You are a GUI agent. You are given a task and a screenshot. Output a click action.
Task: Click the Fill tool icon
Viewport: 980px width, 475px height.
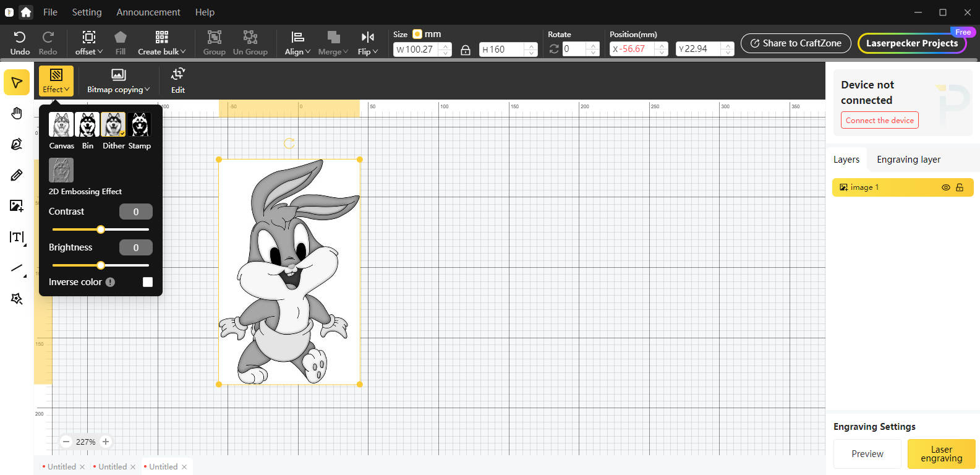coord(121,37)
